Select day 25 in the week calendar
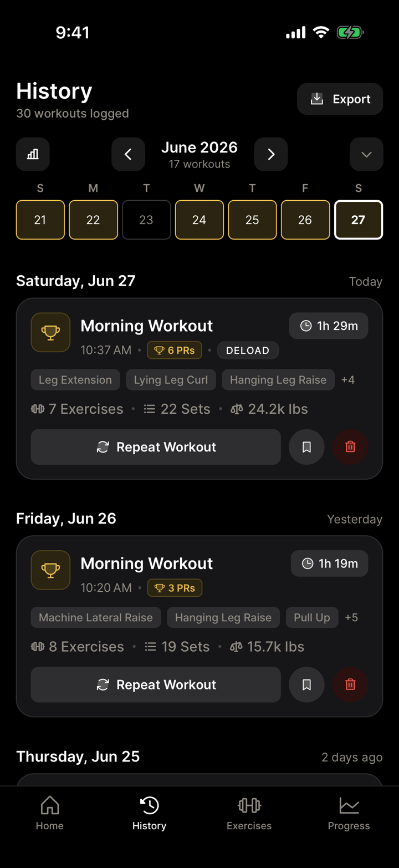 (252, 220)
